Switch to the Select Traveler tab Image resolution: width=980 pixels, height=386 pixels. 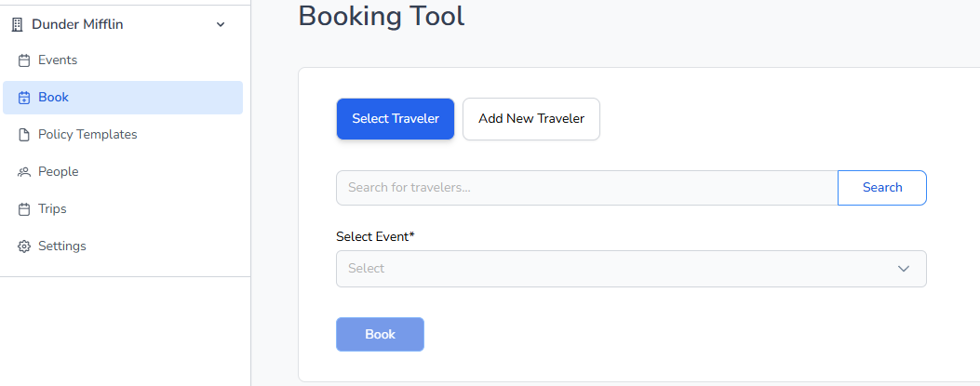coord(396,119)
